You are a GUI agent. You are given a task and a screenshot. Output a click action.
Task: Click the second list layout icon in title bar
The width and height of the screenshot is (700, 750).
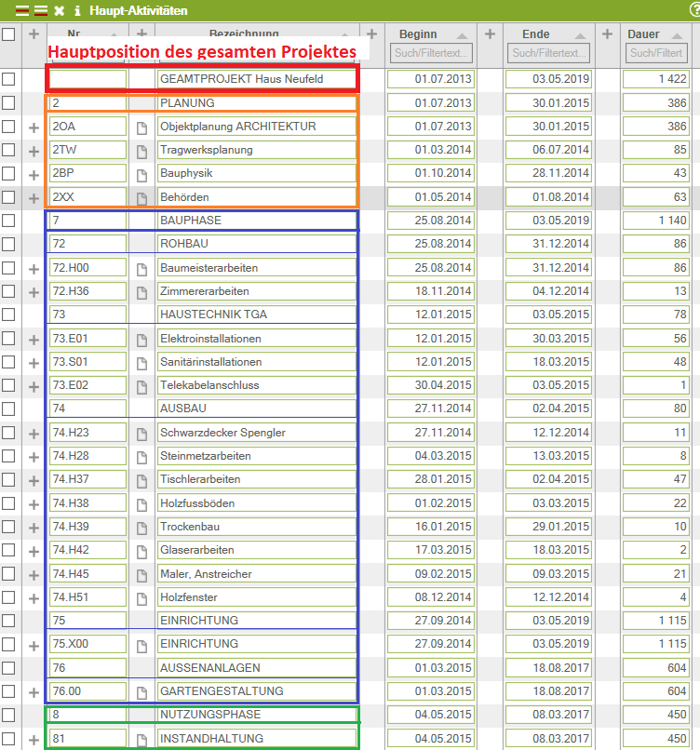click(40, 11)
